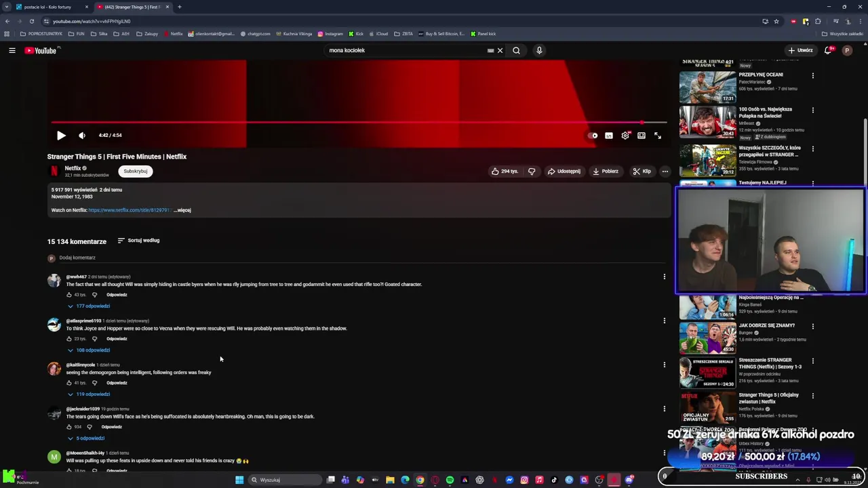Play the Stranger Things video

(61, 135)
